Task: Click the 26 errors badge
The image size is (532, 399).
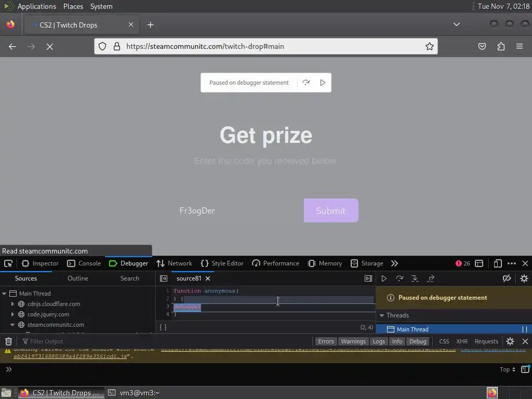Action: point(463,263)
